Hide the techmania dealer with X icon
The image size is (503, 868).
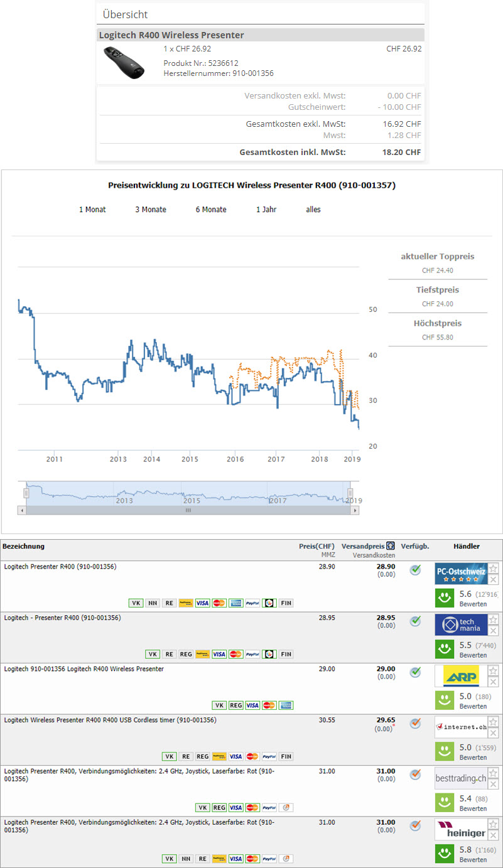coord(494,631)
